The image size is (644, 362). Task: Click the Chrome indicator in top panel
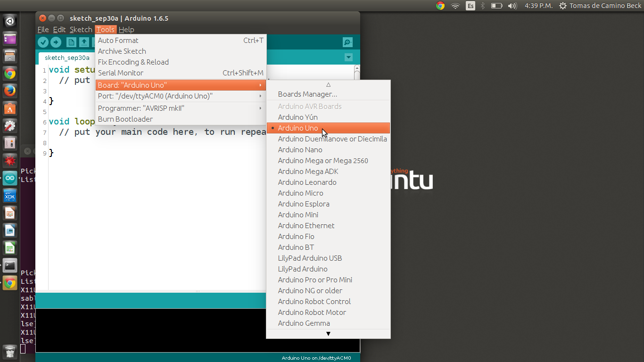coord(440,6)
